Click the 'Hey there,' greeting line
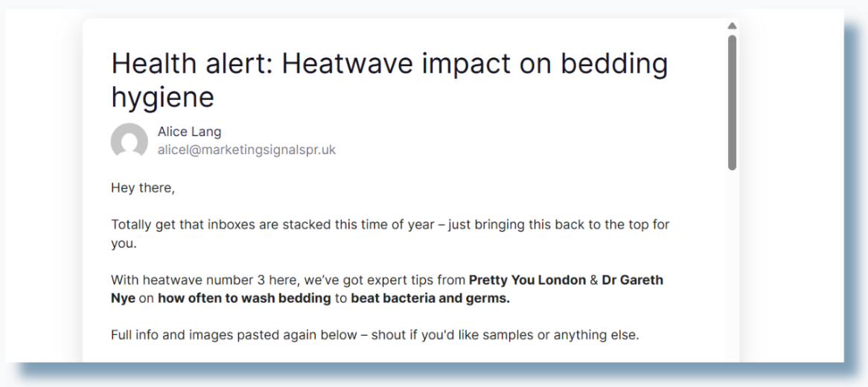868x387 pixels. [143, 188]
